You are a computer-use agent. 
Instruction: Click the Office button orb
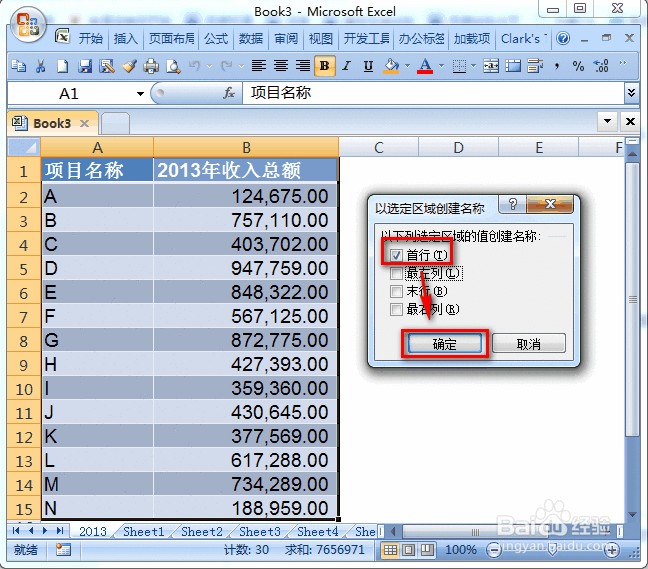pyautogui.click(x=27, y=25)
